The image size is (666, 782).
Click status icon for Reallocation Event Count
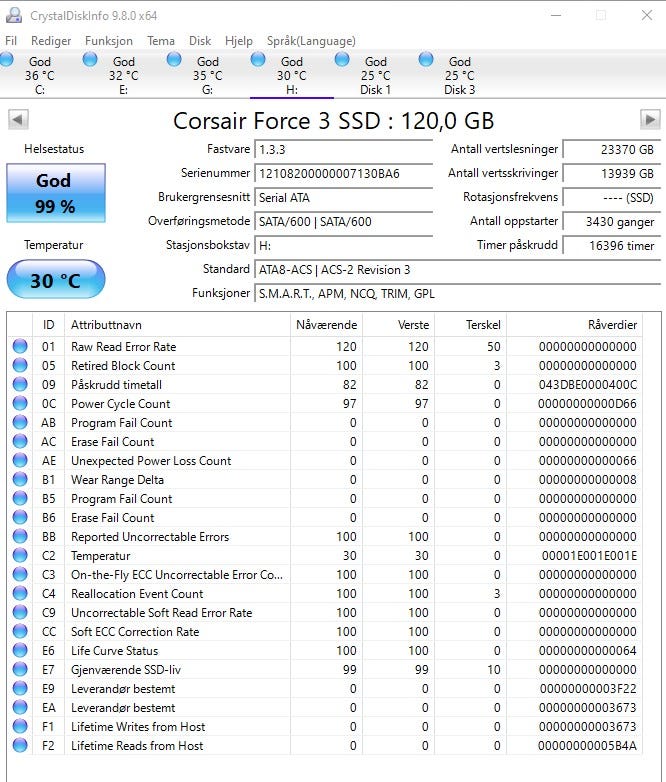(x=20, y=593)
